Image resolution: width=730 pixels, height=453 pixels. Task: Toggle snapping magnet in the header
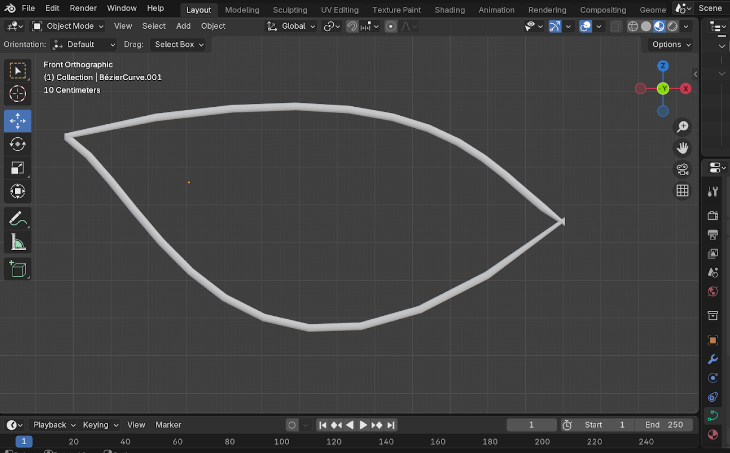[353, 26]
